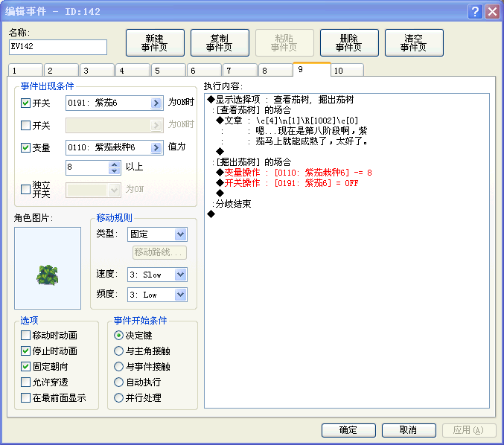Switch to event page tab 7
504x445 pixels.
coord(240,71)
